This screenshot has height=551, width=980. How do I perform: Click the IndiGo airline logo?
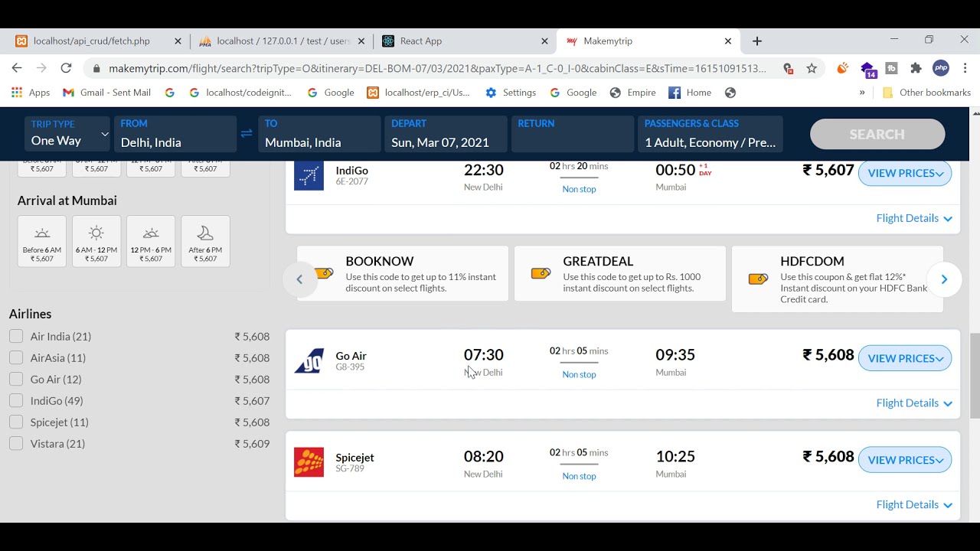coord(309,176)
